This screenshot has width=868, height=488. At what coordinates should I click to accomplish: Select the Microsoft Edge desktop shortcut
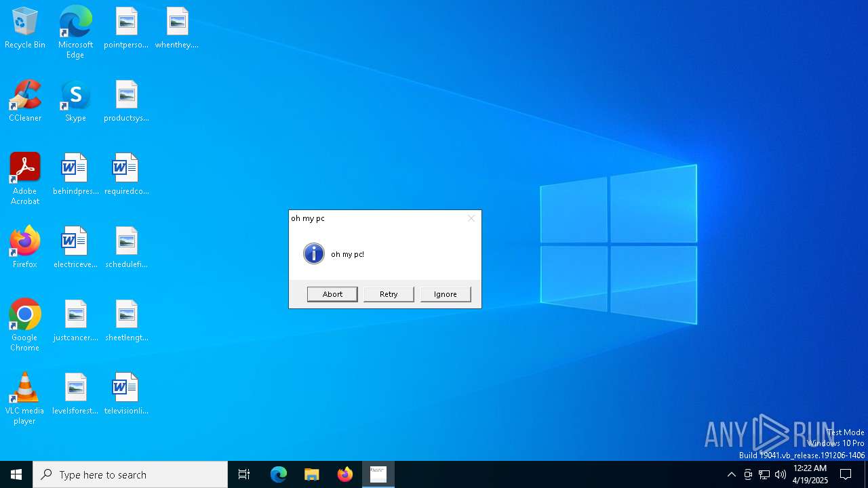75,33
